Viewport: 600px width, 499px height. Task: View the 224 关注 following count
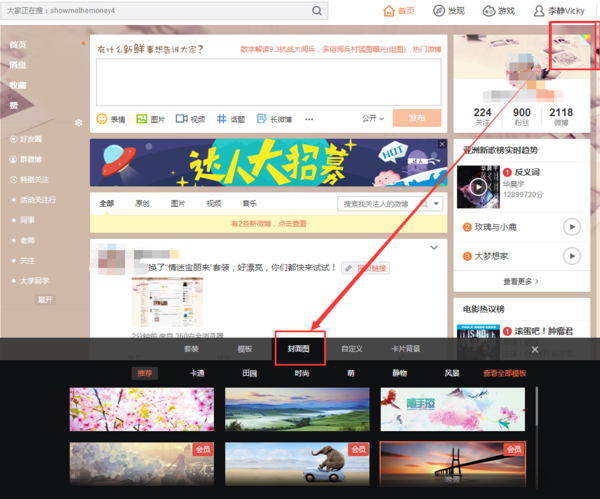(482, 116)
